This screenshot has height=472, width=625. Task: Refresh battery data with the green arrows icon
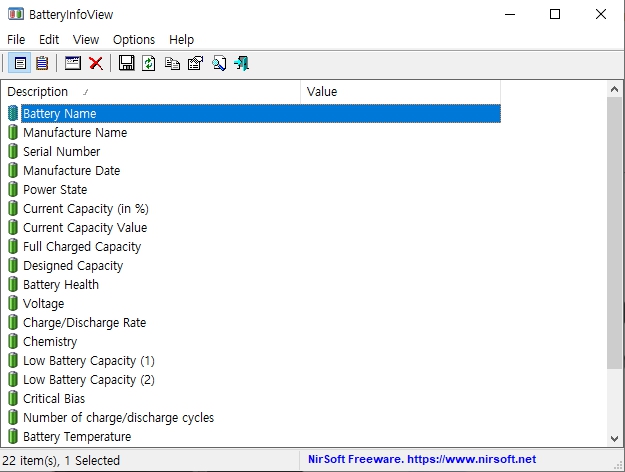[149, 63]
